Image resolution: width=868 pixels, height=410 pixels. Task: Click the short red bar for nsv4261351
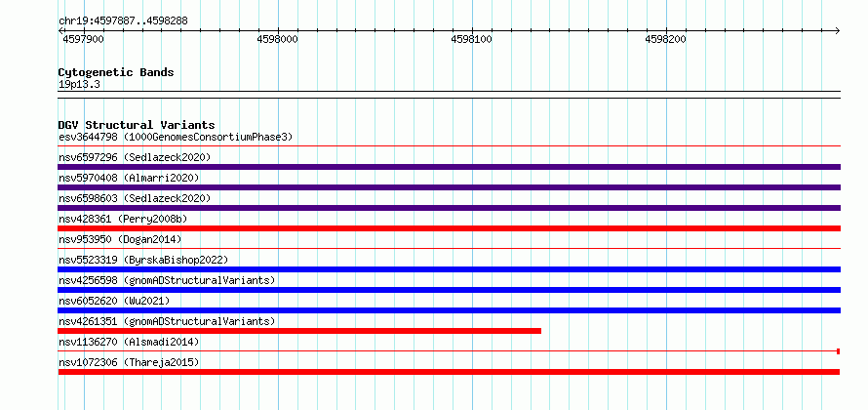(299, 331)
